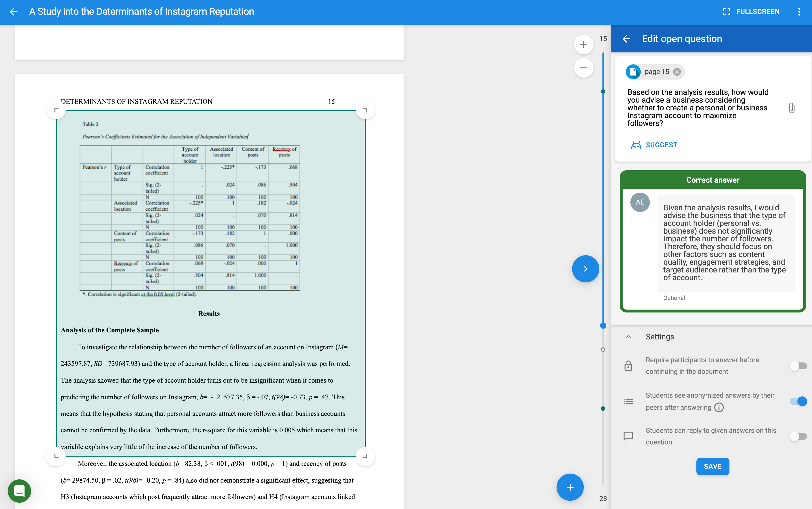812x509 pixels.
Task: Save the open question
Action: tap(713, 467)
